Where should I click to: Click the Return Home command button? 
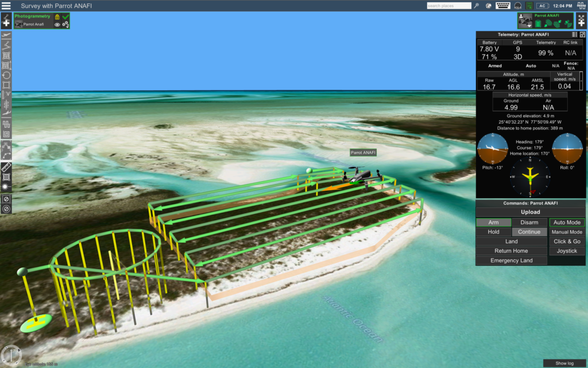point(511,251)
